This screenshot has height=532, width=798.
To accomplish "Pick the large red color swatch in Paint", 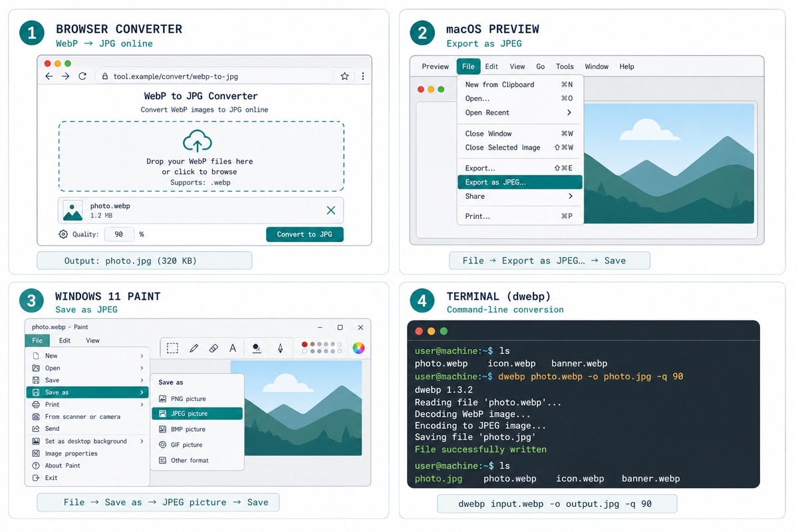I will 305,344.
